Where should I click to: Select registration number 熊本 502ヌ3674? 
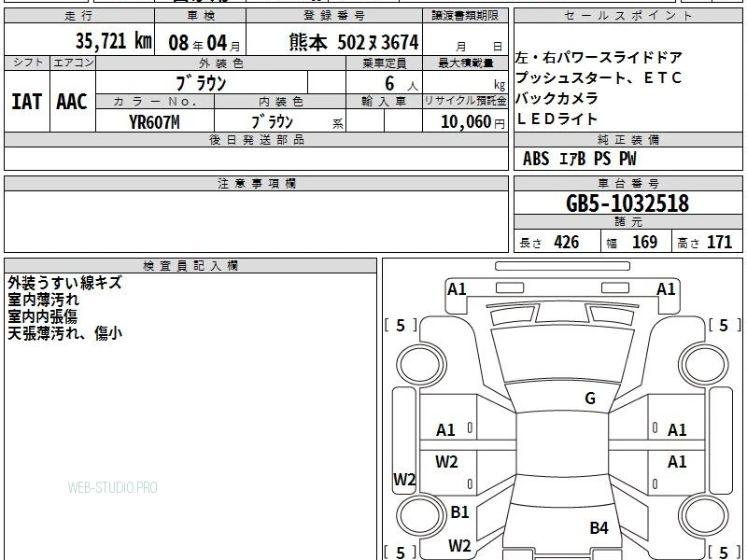pos(354,42)
